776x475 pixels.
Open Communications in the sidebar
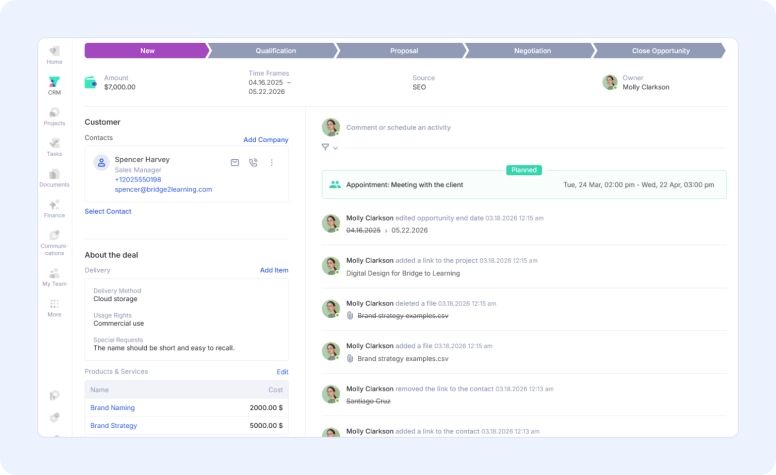[54, 242]
